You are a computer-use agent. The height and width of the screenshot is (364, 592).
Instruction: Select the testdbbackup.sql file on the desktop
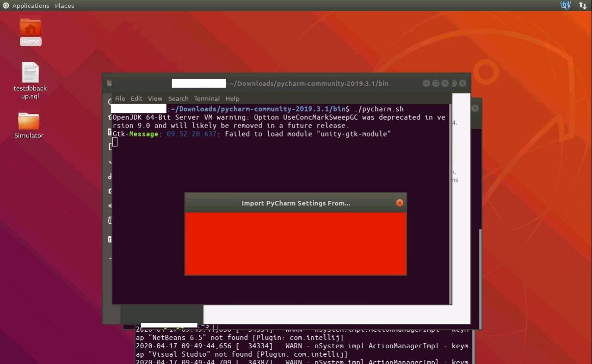coord(31,81)
